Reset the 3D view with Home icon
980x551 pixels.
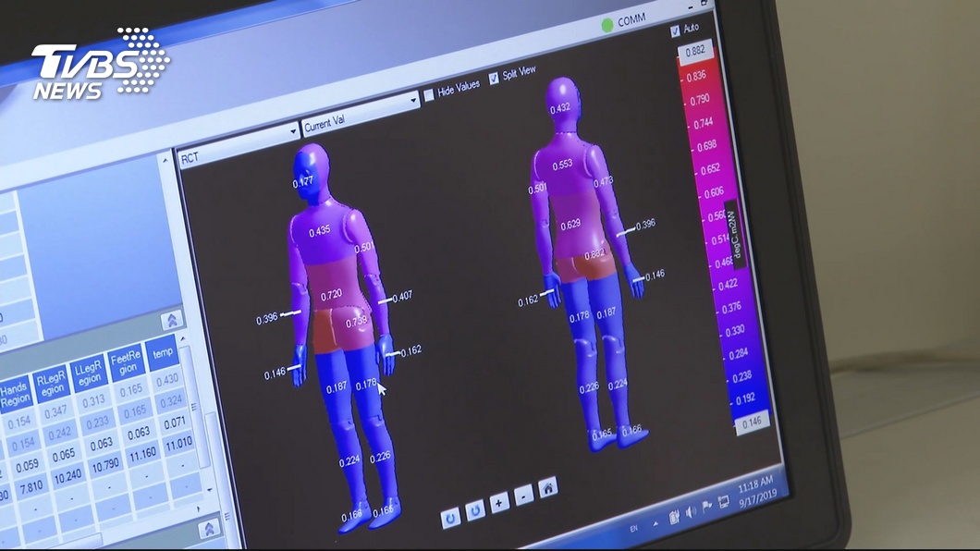(x=548, y=487)
